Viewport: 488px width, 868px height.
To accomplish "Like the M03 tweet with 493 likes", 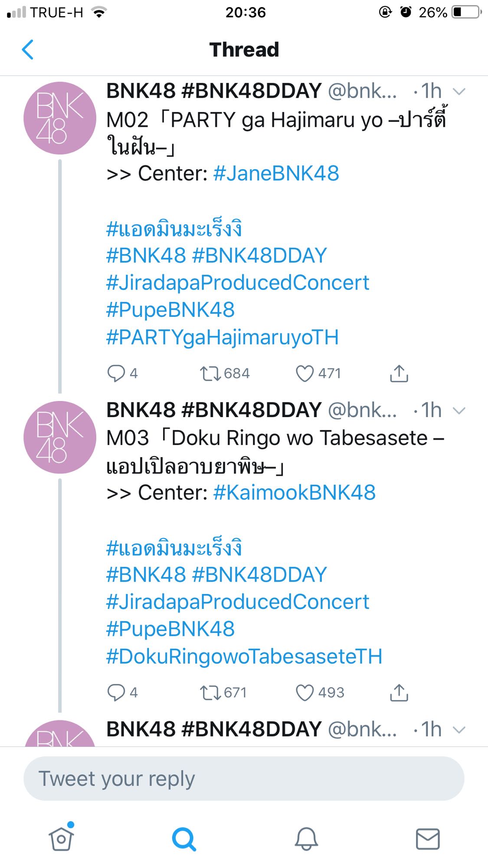I will click(x=305, y=693).
